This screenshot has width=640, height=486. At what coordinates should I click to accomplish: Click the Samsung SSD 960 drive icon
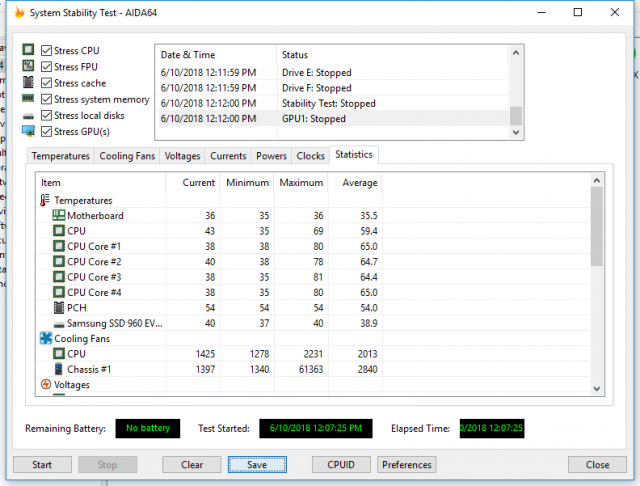(x=58, y=323)
